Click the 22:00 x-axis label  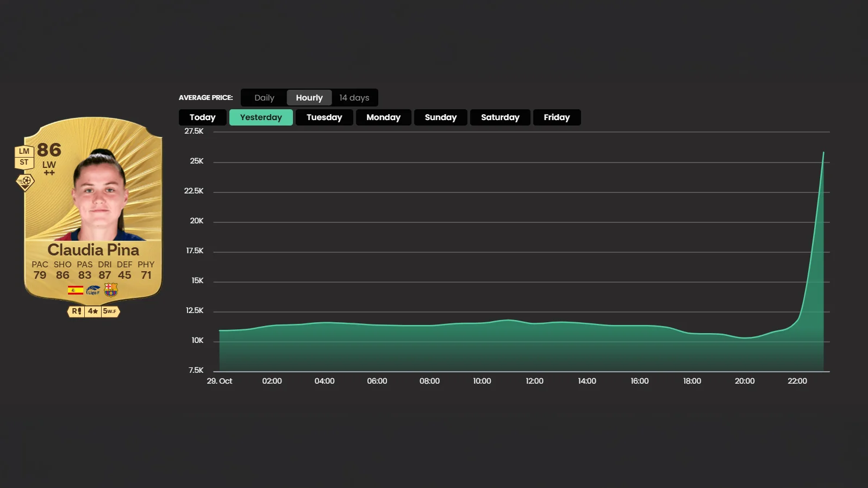tap(797, 381)
